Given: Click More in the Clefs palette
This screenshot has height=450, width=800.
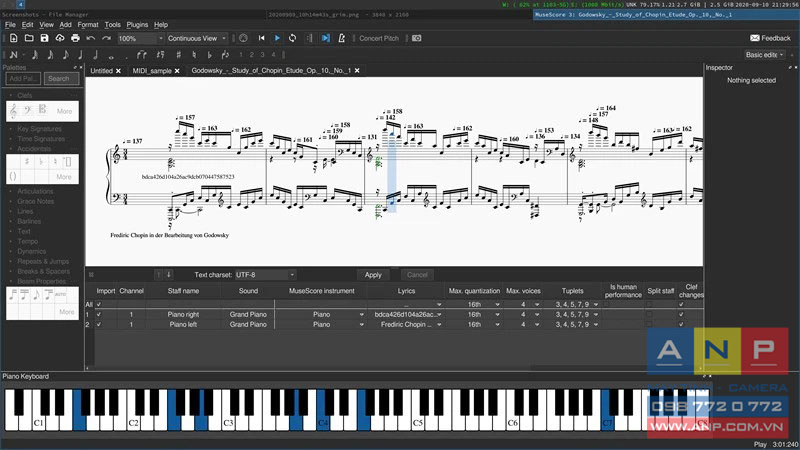Looking at the screenshot, I should [64, 111].
